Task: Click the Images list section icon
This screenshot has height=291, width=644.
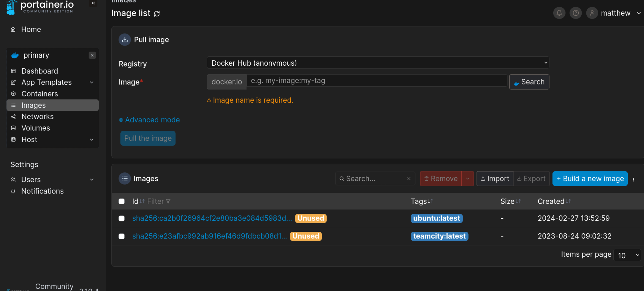Action: pos(125,178)
